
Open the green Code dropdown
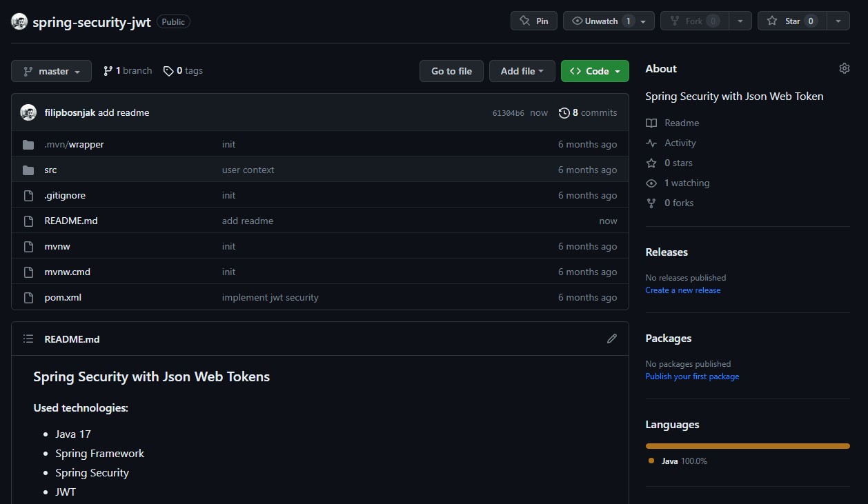coord(595,71)
